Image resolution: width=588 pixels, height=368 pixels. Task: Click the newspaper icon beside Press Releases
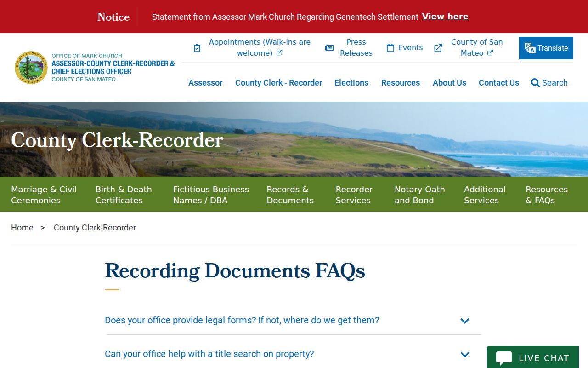(329, 48)
